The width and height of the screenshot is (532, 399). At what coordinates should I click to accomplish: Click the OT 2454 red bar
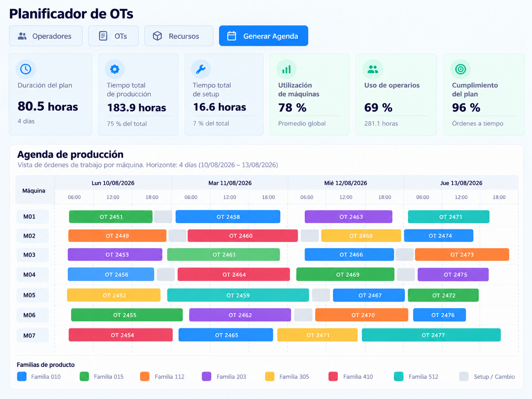(x=121, y=335)
